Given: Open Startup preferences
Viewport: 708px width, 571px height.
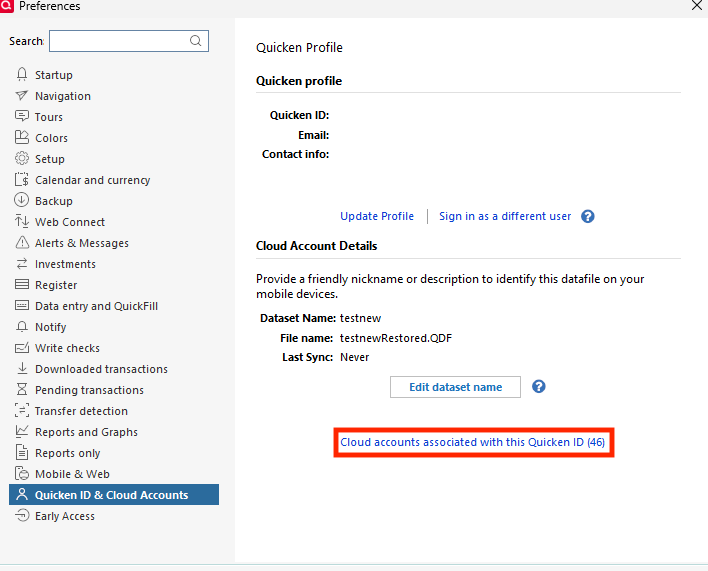Looking at the screenshot, I should (x=54, y=74).
